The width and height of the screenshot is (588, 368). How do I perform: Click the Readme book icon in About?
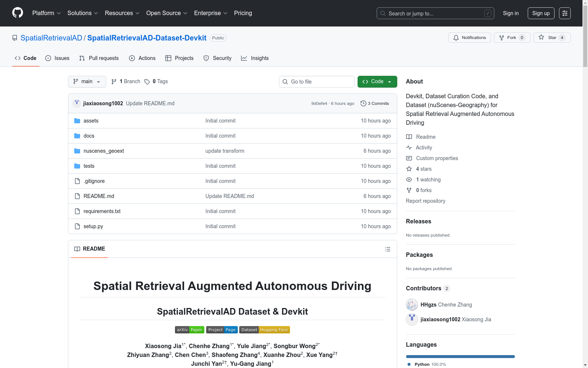click(x=409, y=137)
